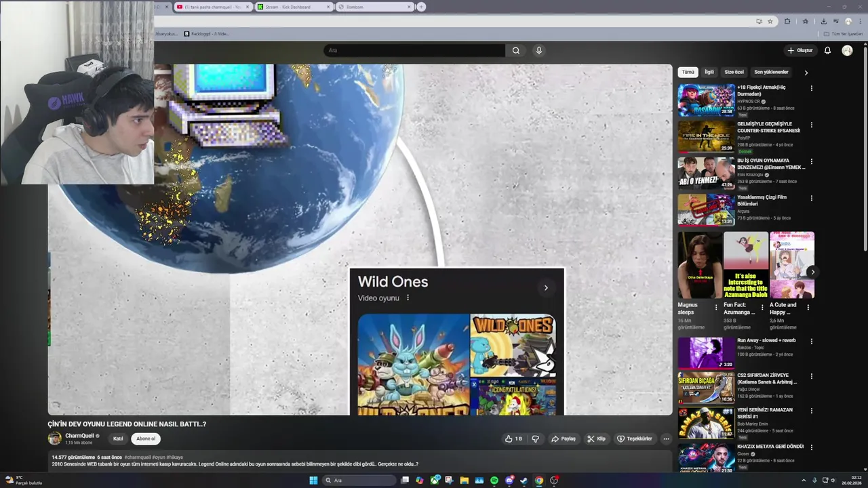Open options for +18 Fişekçi Atmak video
Image resolution: width=868 pixels, height=488 pixels.
(x=811, y=88)
